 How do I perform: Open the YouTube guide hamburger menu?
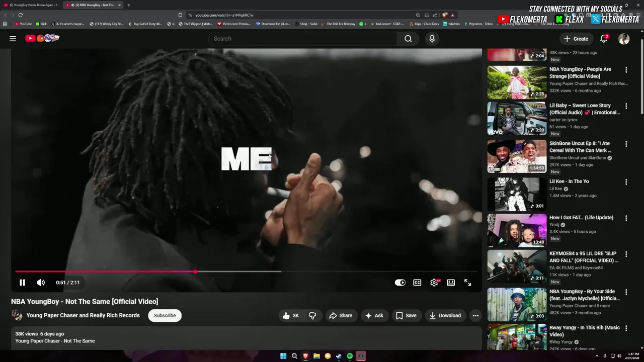pyautogui.click(x=13, y=38)
